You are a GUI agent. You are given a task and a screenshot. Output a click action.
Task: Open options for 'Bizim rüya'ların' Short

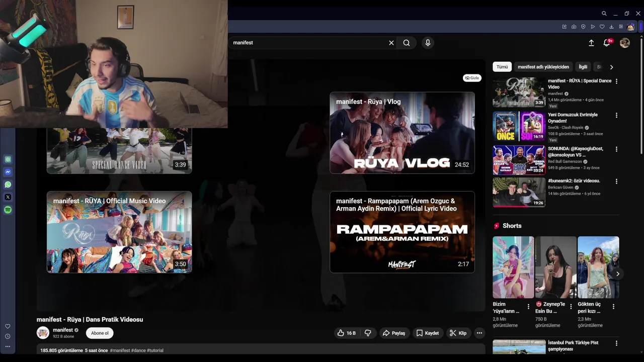[x=528, y=307]
